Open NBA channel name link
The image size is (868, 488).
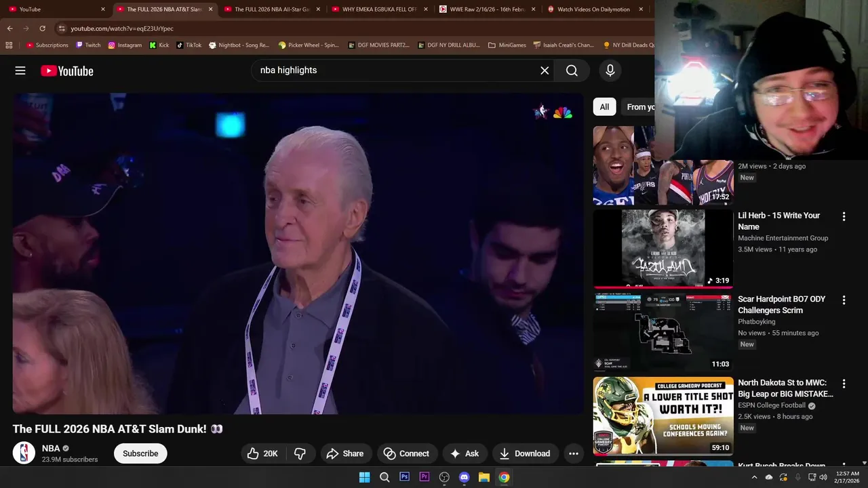point(51,448)
